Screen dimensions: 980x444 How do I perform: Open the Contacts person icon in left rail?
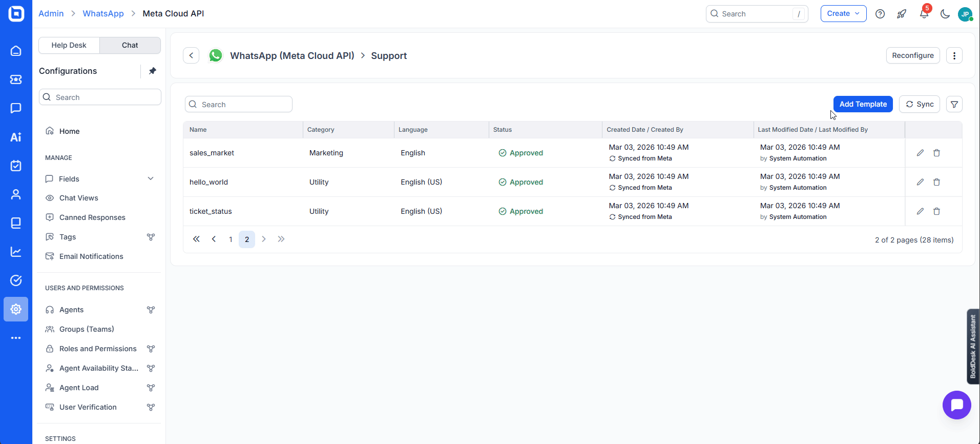tap(16, 194)
